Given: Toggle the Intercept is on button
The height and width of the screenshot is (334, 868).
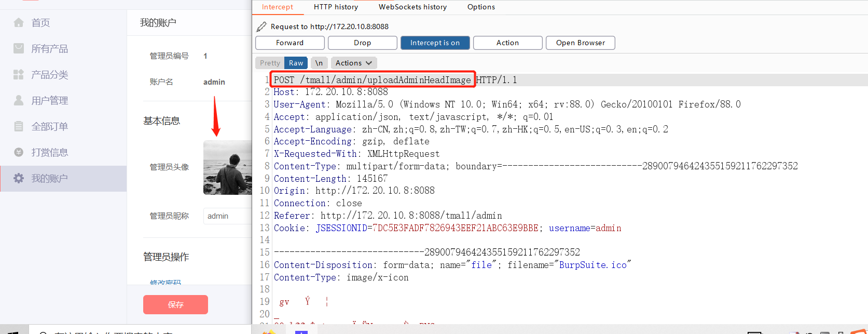Looking at the screenshot, I should 435,43.
